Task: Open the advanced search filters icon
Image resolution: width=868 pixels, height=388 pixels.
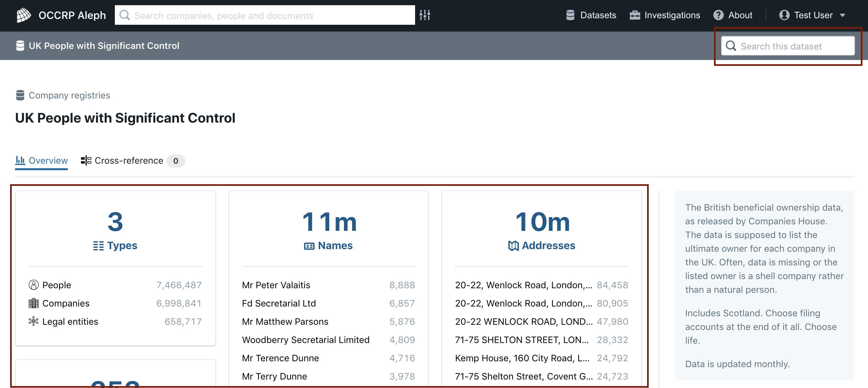Action: 425,15
